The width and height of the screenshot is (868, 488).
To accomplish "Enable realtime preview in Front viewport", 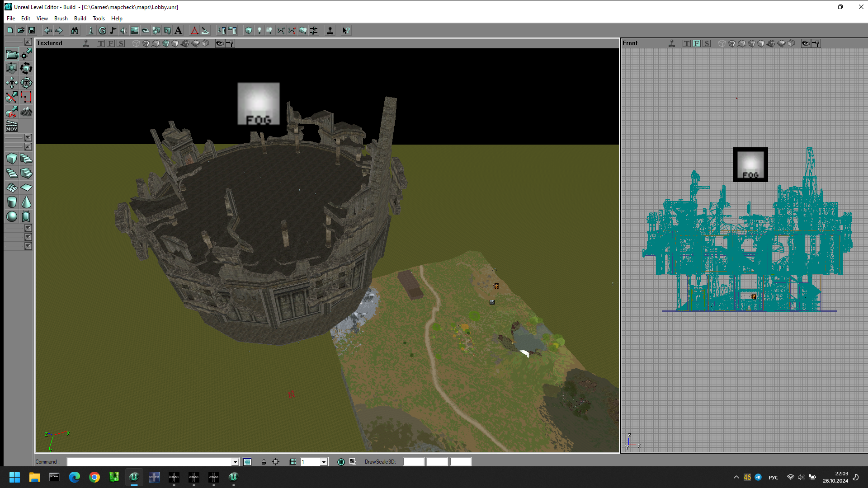I will (672, 43).
